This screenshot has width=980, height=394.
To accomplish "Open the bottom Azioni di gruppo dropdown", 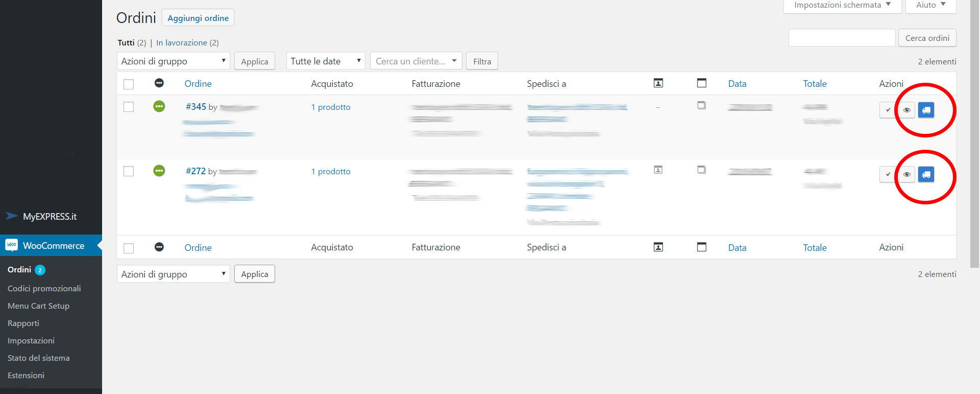I will click(x=174, y=274).
